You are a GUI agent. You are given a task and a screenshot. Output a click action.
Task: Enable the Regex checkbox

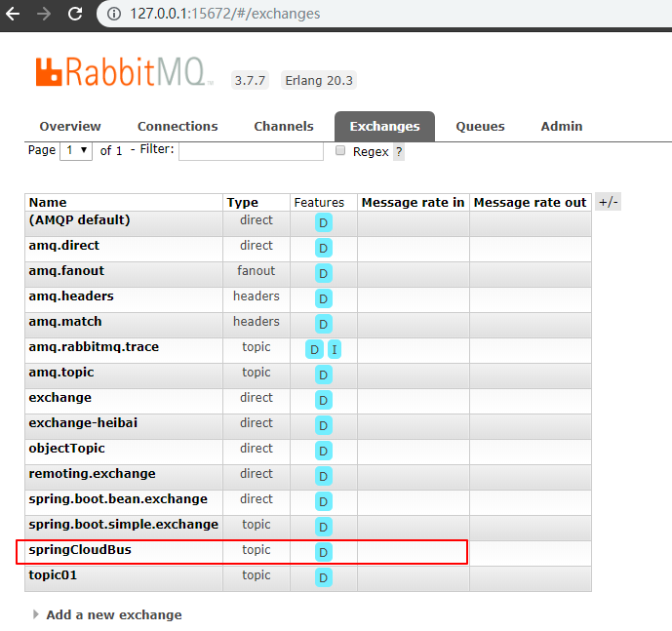tap(340, 151)
